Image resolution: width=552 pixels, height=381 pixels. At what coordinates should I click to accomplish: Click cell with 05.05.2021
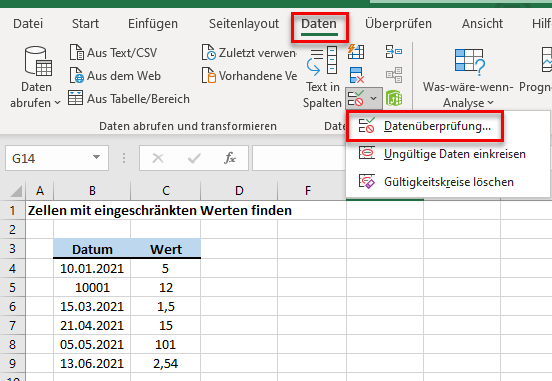92,345
